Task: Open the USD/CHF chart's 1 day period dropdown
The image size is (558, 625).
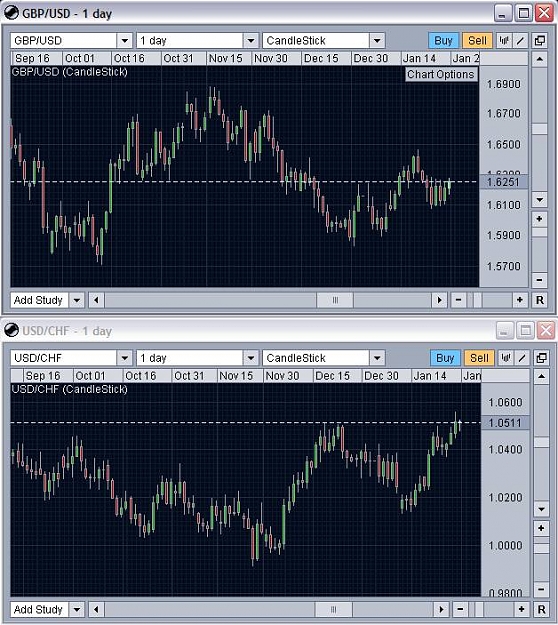Action: click(251, 358)
